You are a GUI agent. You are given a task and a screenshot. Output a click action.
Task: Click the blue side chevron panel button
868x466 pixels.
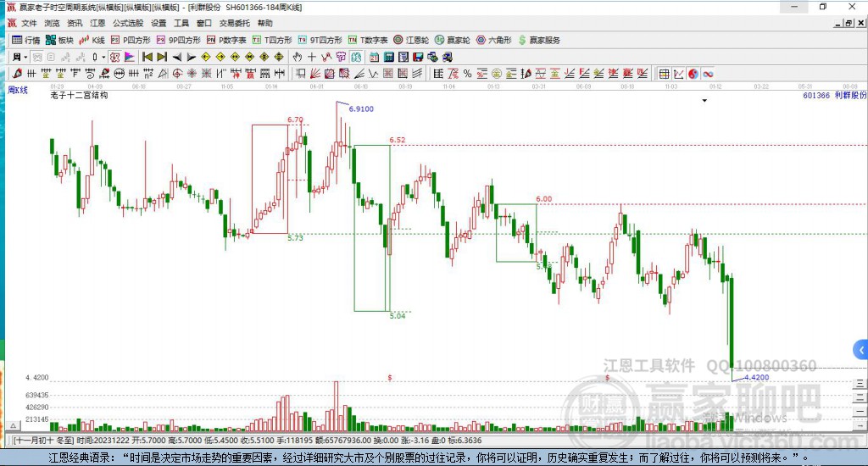click(861, 350)
